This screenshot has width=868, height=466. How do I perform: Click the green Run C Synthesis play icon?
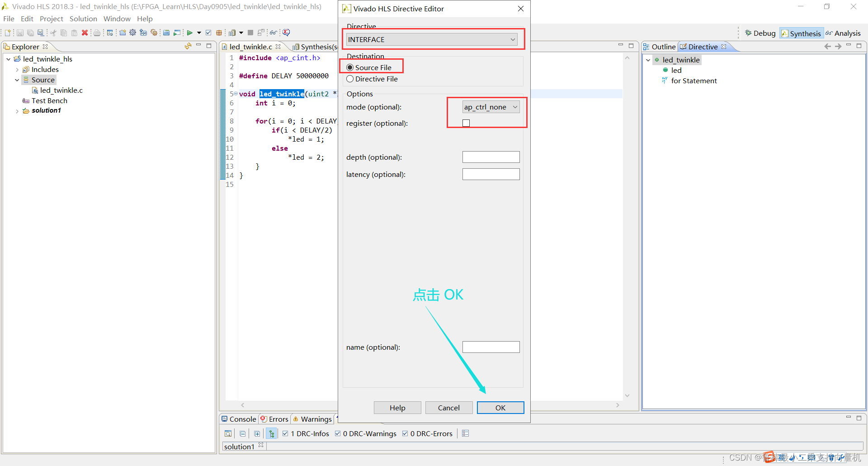(189, 33)
